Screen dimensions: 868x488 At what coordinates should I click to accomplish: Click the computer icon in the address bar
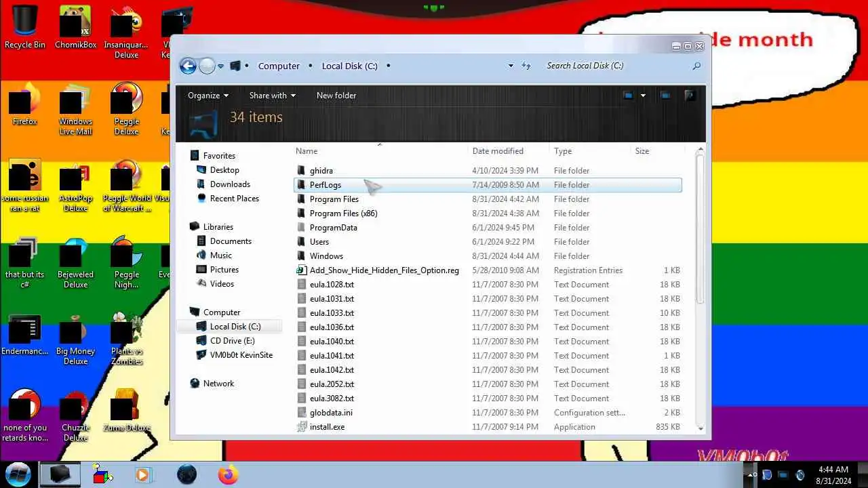tap(235, 66)
